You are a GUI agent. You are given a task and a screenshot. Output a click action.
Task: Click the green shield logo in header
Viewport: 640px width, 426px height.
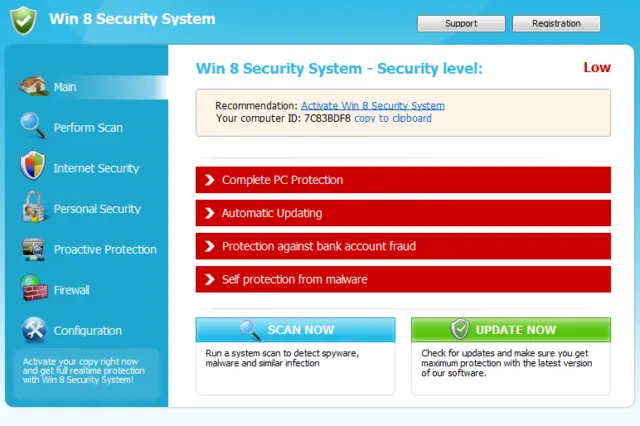pos(23,20)
